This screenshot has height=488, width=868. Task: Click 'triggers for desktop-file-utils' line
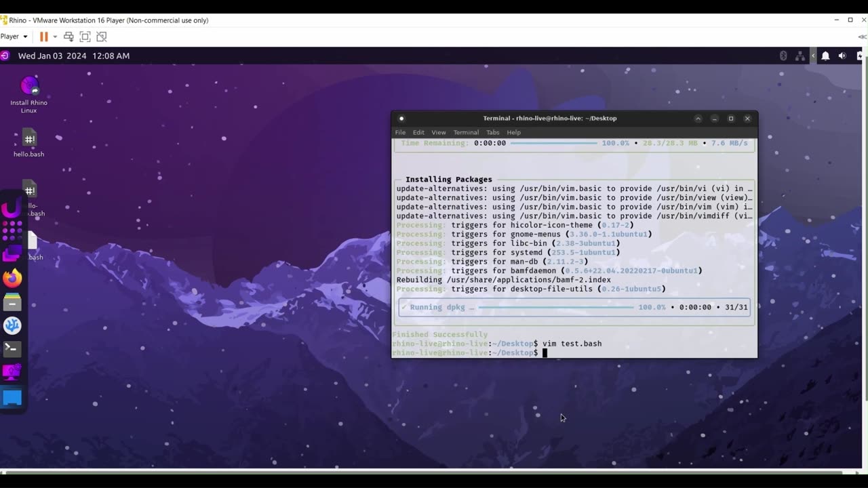[531, 289]
